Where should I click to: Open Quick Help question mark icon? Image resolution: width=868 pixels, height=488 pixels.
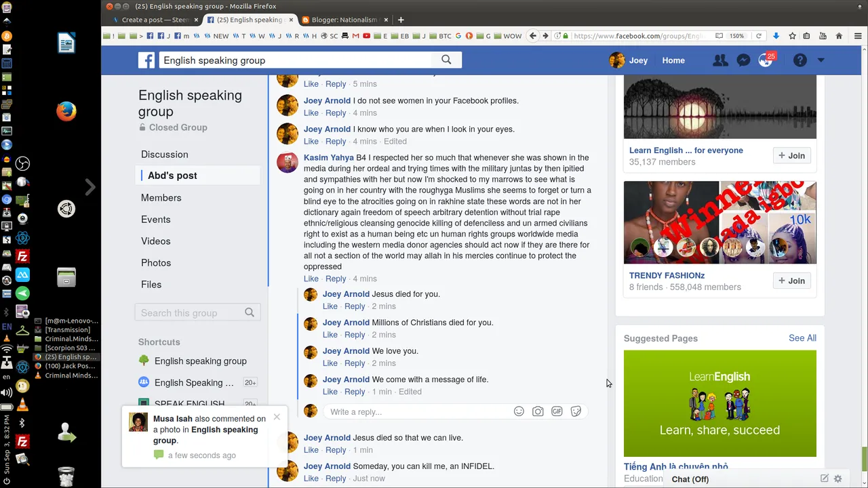pos(800,60)
